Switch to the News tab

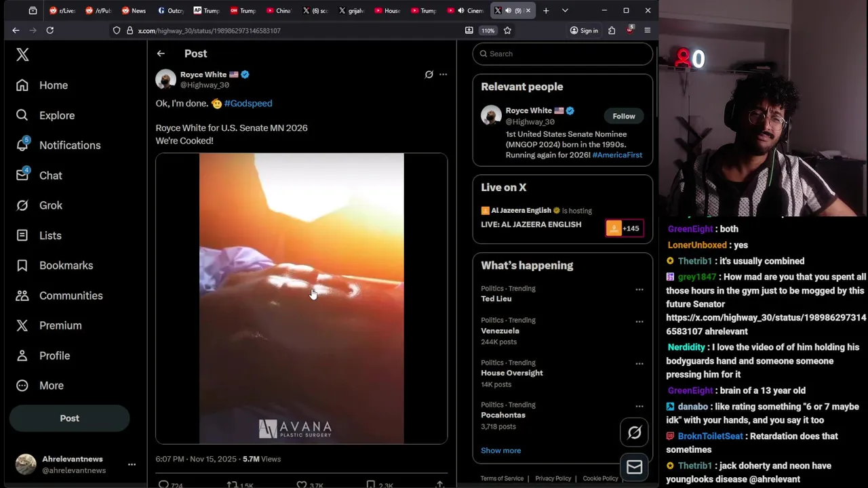point(134,11)
